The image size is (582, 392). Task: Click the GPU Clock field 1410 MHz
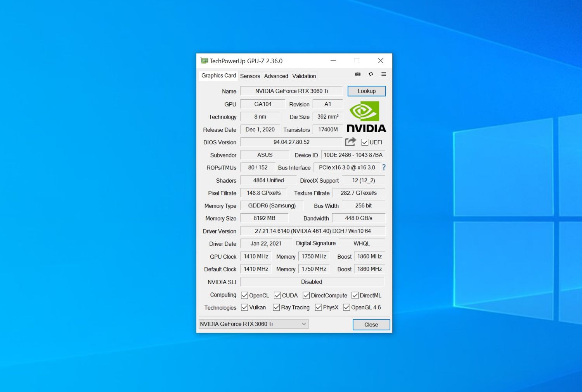(x=256, y=256)
